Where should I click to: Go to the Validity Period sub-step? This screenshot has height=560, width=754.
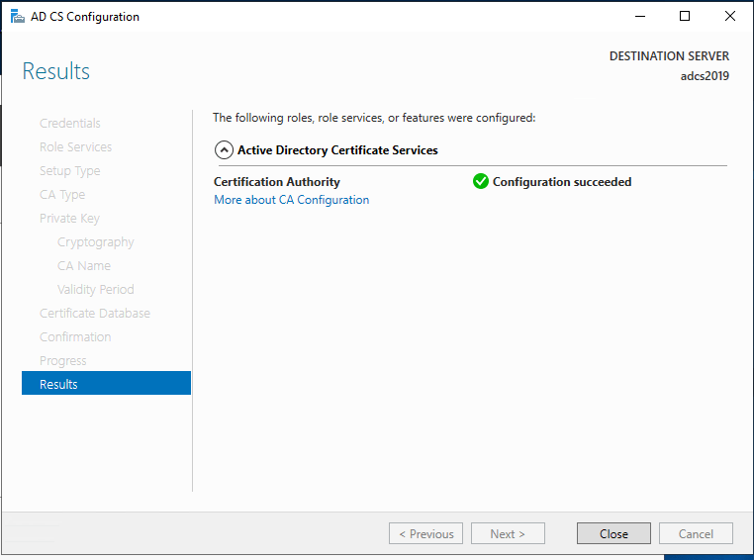coord(95,289)
